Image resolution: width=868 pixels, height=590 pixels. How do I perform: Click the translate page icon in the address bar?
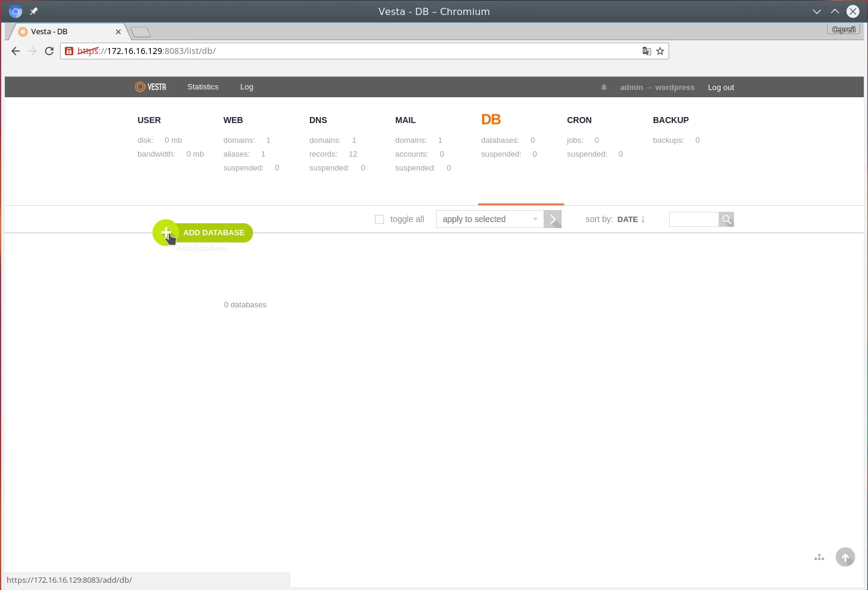pyautogui.click(x=647, y=51)
